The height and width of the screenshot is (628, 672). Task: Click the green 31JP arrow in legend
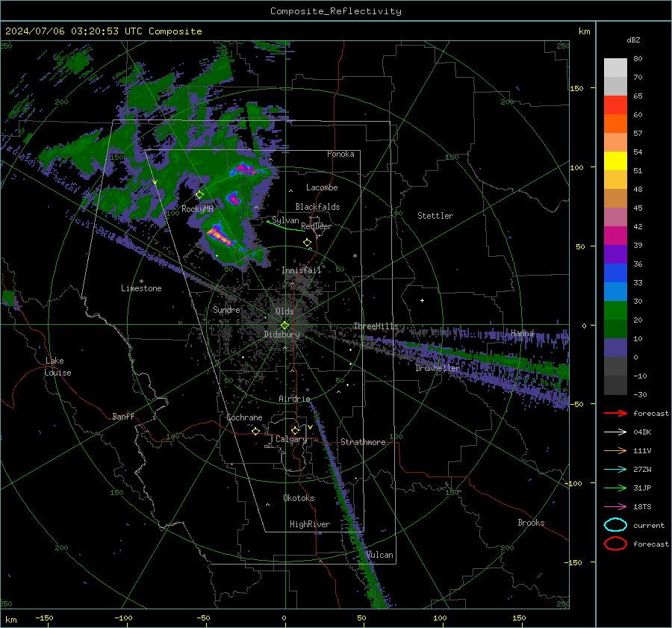pyautogui.click(x=615, y=488)
